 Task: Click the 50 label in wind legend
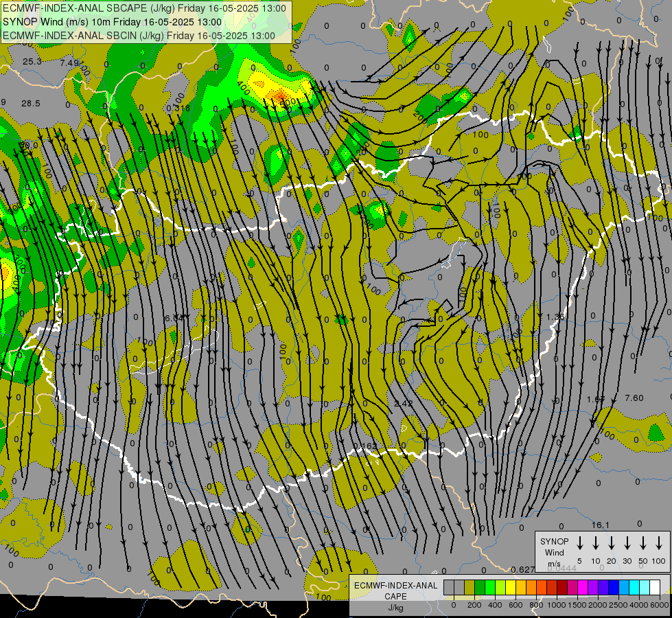(x=643, y=561)
